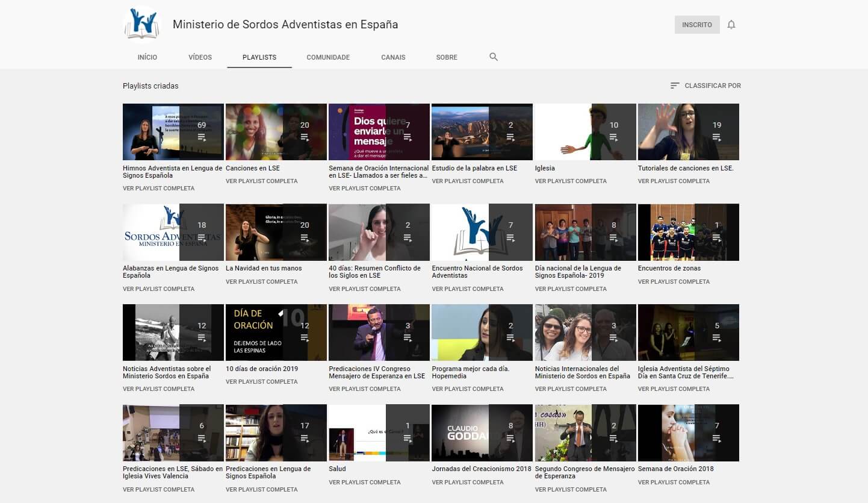The width and height of the screenshot is (868, 503).
Task: Click playlist icon on Iglesia thumbnail
Action: [x=614, y=137]
